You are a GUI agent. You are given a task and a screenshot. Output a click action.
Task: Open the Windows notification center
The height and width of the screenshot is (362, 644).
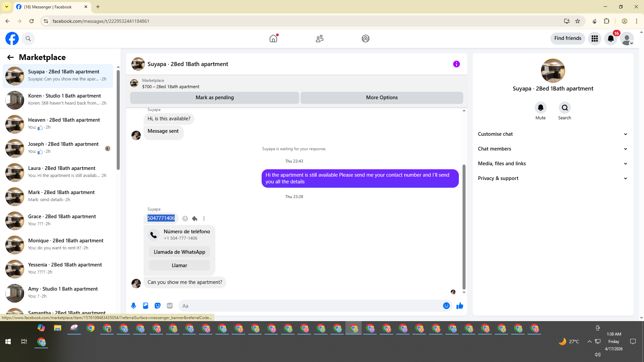click(633, 342)
